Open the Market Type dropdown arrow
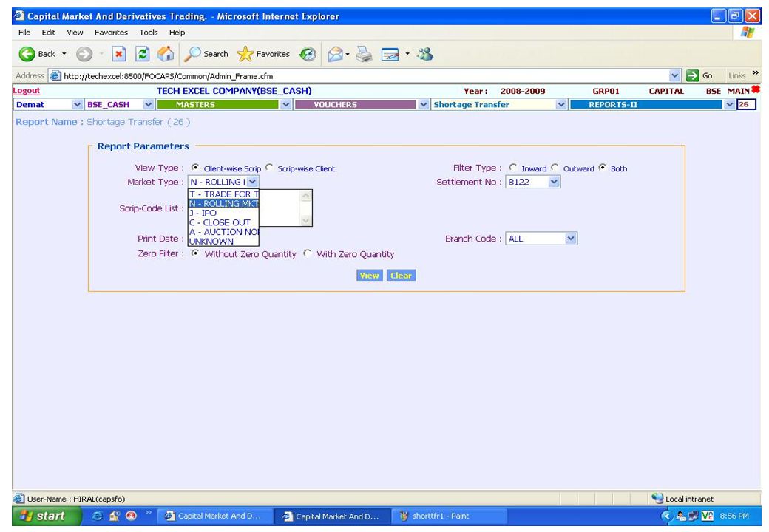The width and height of the screenshot is (769, 532). point(252,182)
